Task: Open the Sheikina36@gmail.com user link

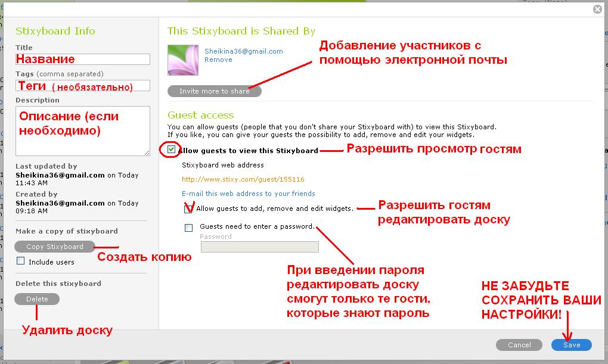Action: [244, 51]
